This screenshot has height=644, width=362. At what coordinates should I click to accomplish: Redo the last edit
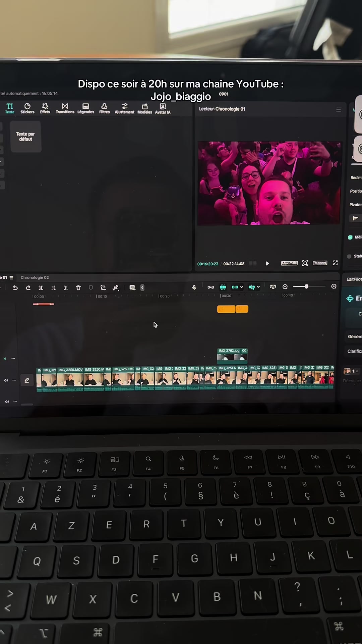28,288
